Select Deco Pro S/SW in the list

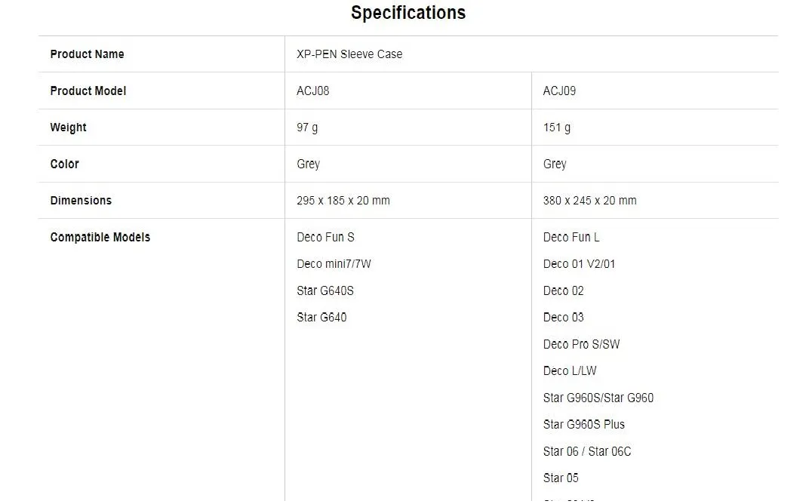(x=581, y=344)
